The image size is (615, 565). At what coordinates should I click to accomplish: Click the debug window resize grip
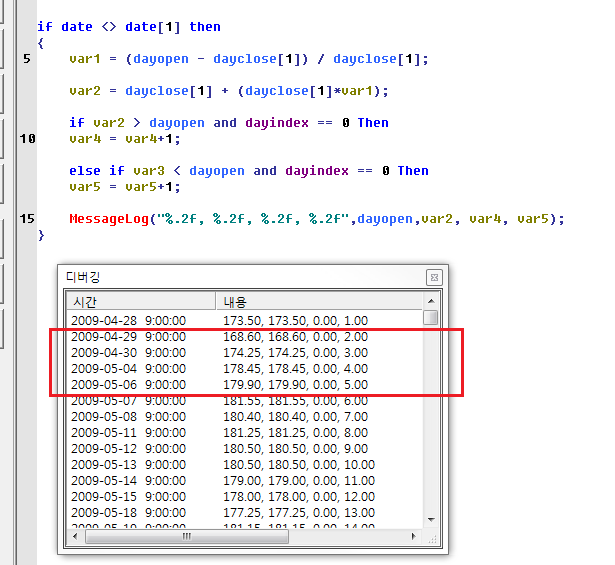(432, 537)
